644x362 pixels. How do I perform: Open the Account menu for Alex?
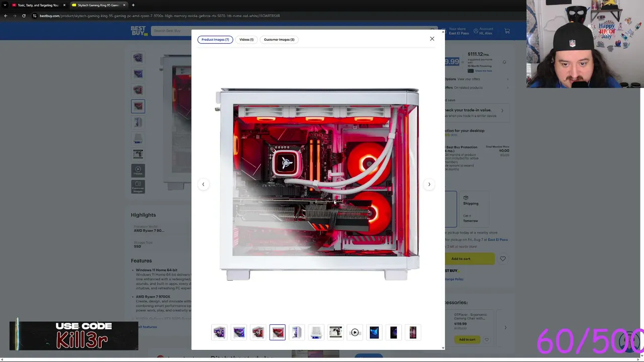pos(483,31)
